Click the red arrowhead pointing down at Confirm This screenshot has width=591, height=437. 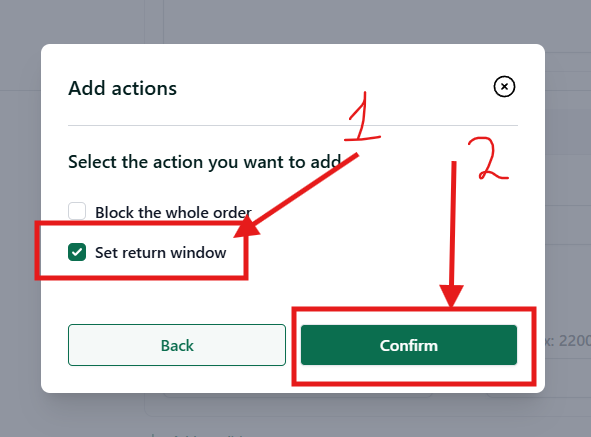point(452,296)
